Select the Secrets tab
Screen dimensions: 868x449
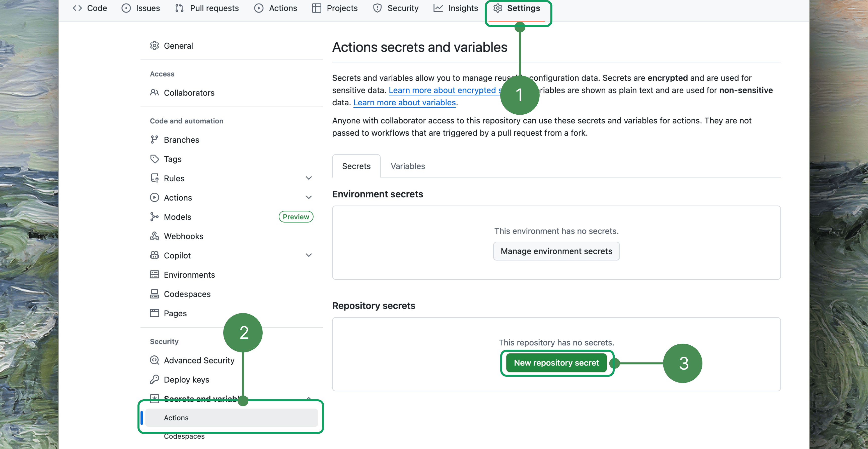click(356, 166)
